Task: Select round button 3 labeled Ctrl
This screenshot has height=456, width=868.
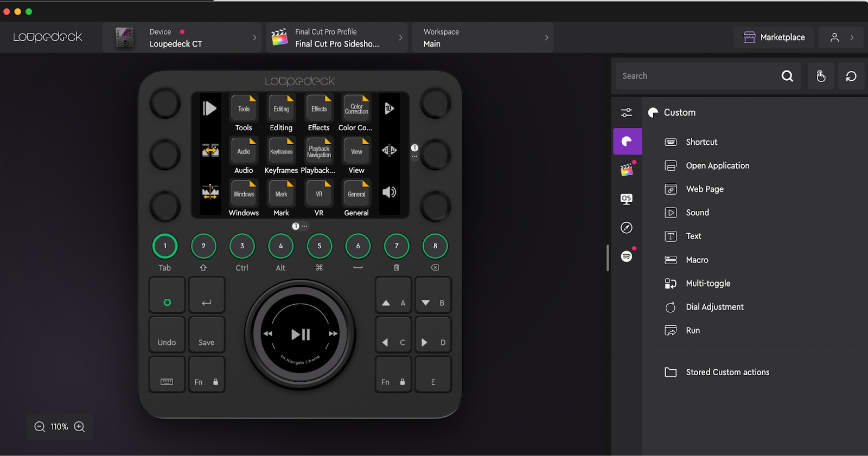Action: 242,246
